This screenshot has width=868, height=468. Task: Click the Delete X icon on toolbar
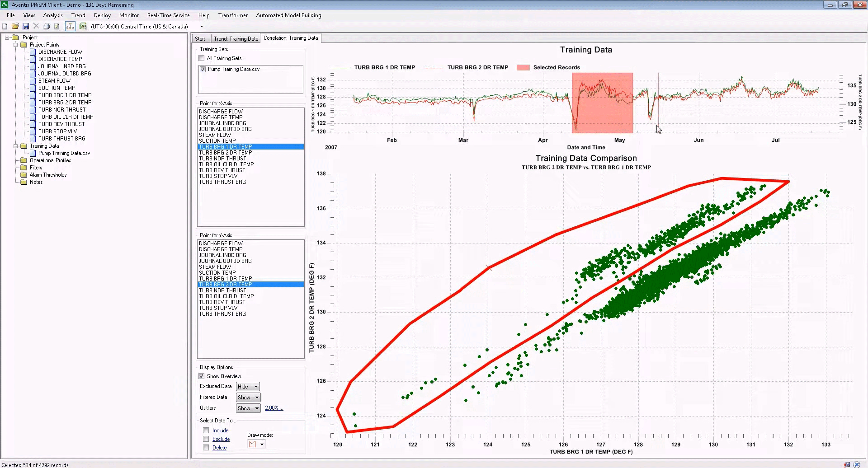[x=36, y=26]
